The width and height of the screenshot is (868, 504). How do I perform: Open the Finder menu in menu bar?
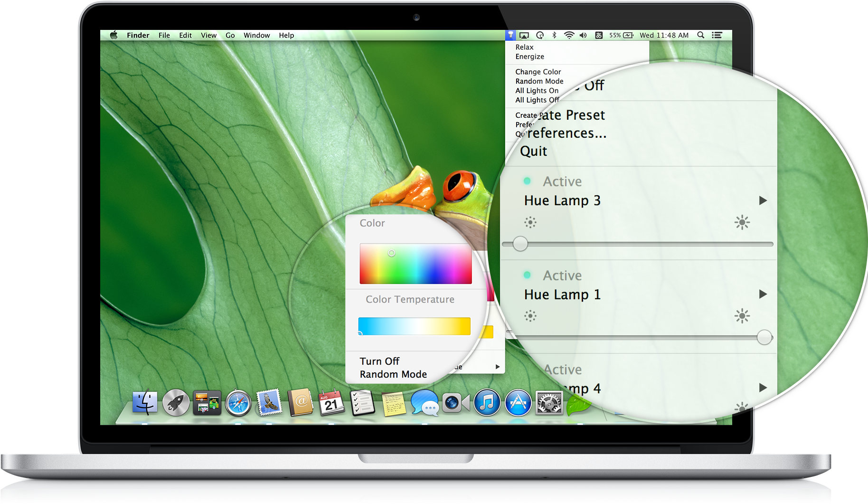(138, 35)
